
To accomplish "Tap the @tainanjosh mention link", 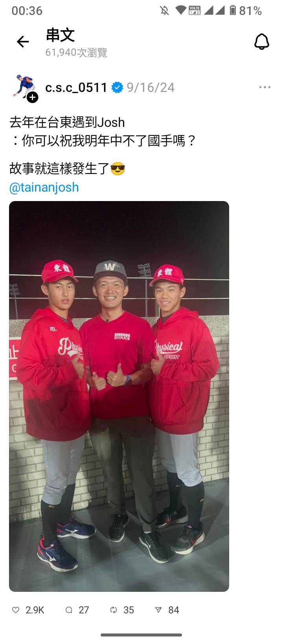I will (x=44, y=187).
